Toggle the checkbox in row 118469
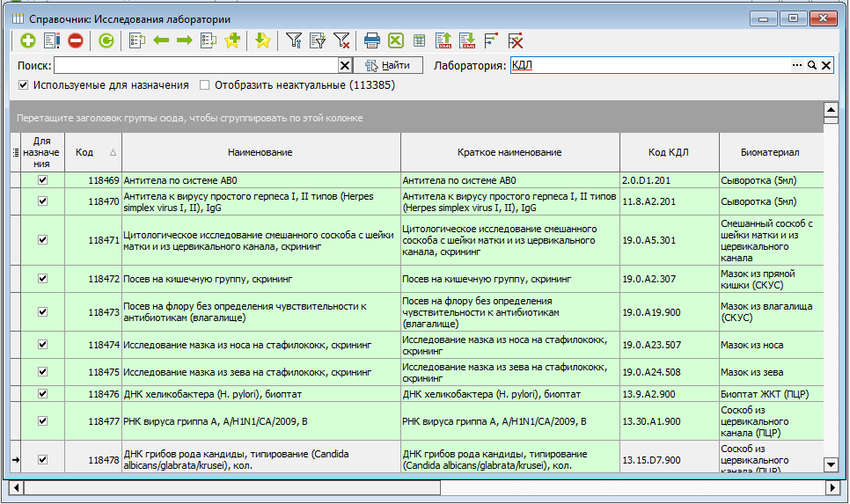This screenshot has height=504, width=850. tap(42, 179)
